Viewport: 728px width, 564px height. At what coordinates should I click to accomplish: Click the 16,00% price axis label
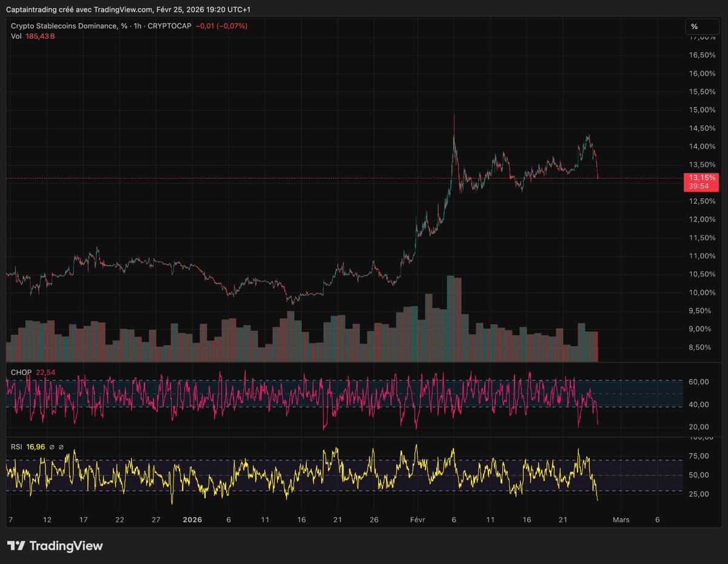click(702, 73)
